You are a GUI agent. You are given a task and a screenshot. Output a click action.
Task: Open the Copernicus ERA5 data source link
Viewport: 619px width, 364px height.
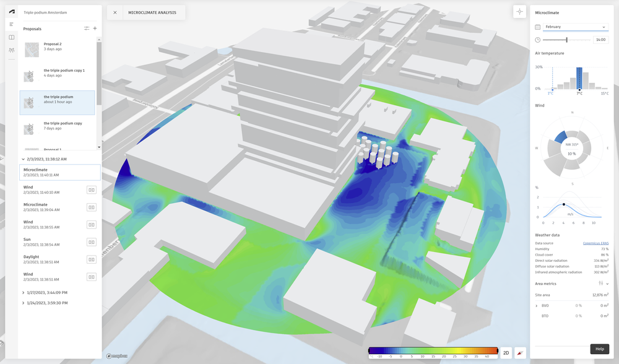click(596, 243)
